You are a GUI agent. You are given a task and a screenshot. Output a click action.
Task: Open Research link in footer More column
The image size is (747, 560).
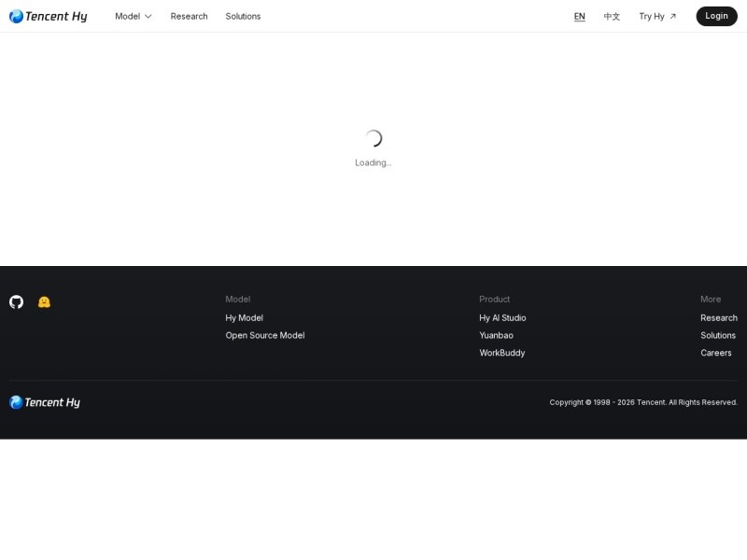click(x=719, y=317)
